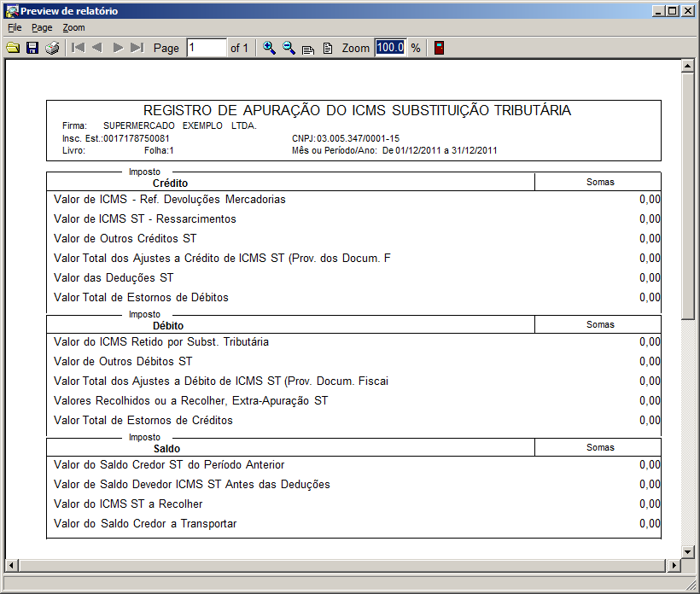Advance to the next page
Screen dimensions: 700x594
coord(118,48)
